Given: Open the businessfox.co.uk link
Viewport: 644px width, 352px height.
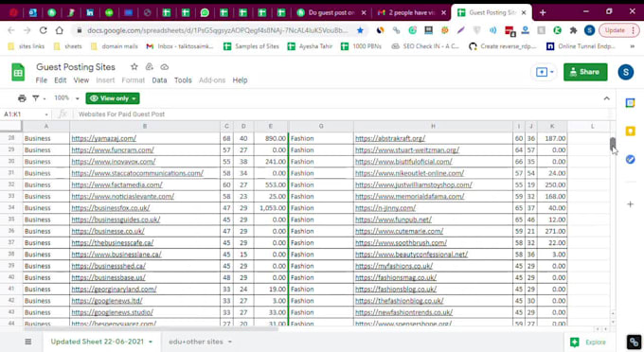Looking at the screenshot, I should click(111, 208).
